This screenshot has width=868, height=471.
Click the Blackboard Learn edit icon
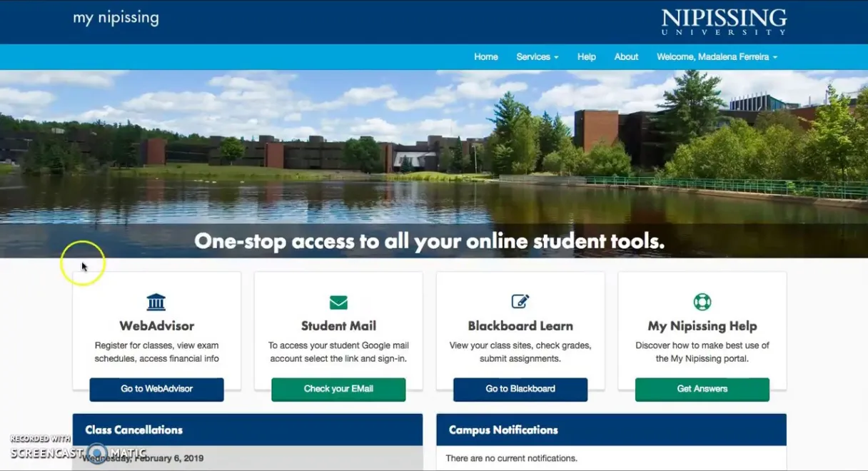[x=520, y=302]
